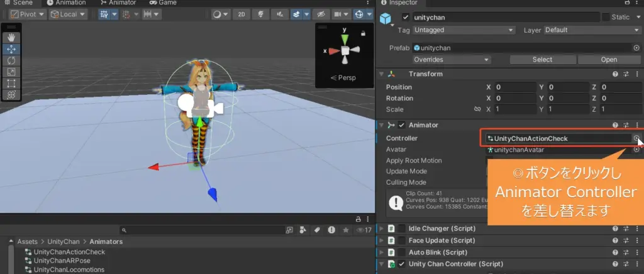644x274 pixels.
Task: Click the Prefab object picker circle
Action: click(x=636, y=48)
